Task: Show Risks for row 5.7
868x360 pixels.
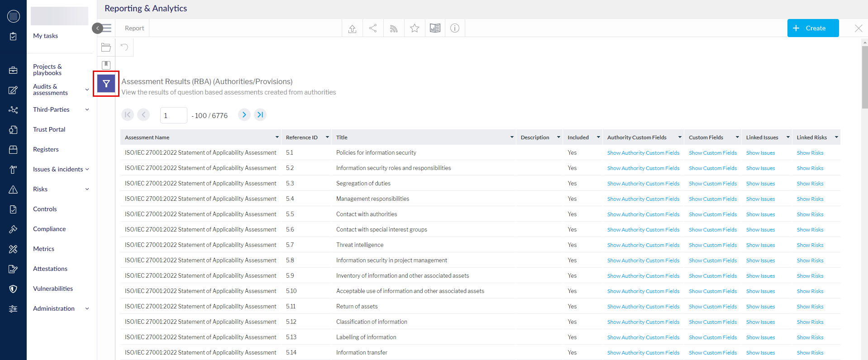Action: [810, 245]
